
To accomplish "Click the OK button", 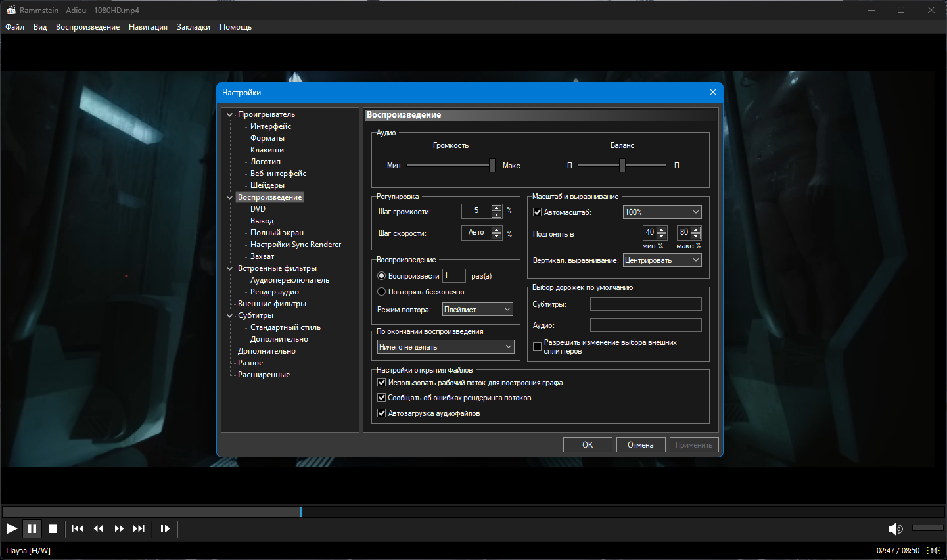I will pyautogui.click(x=588, y=445).
